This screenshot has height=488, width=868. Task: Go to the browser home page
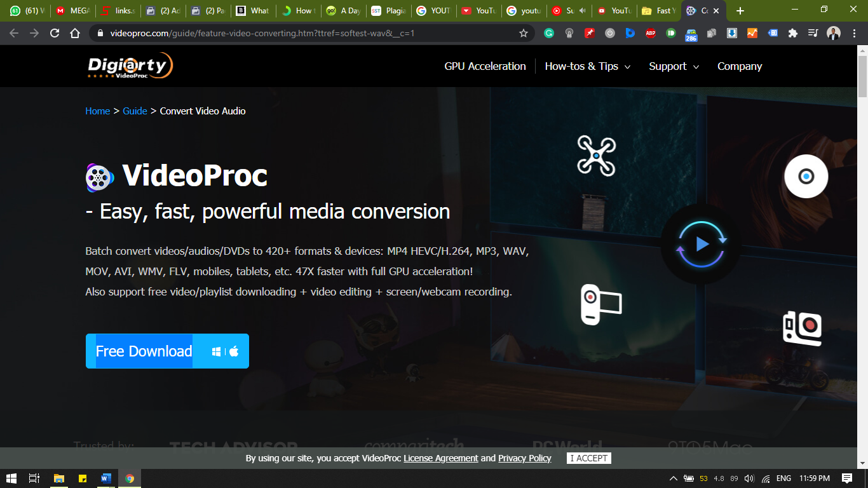click(x=75, y=33)
